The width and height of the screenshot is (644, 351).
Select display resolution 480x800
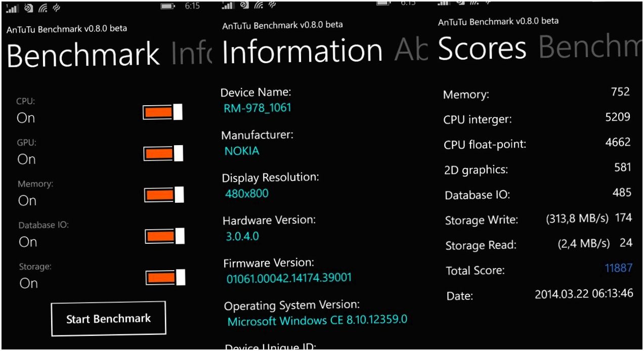click(247, 193)
